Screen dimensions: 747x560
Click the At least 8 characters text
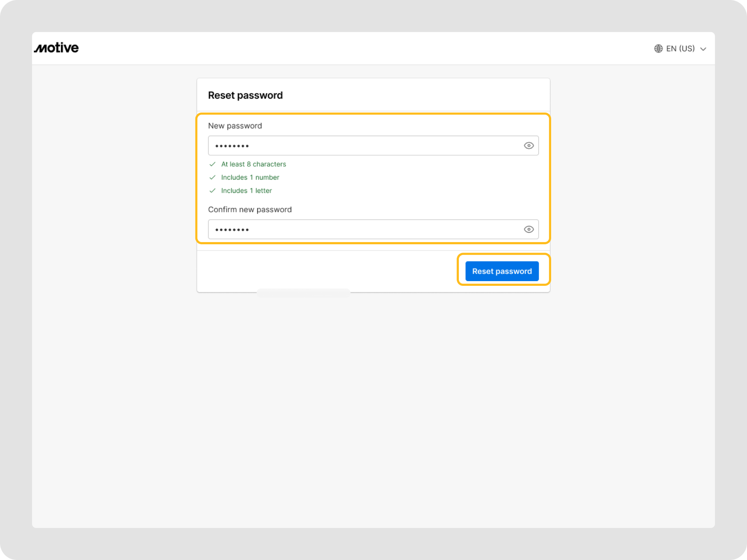(x=253, y=164)
